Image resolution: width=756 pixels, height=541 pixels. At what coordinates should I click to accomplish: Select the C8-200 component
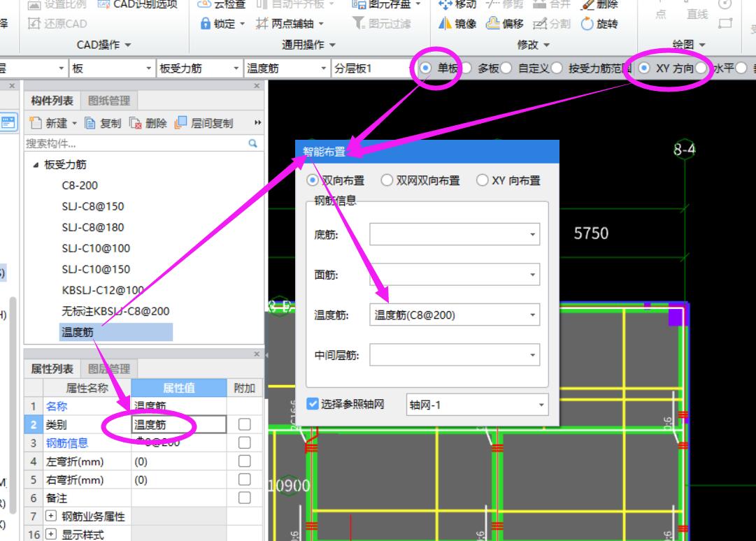pyautogui.click(x=80, y=185)
